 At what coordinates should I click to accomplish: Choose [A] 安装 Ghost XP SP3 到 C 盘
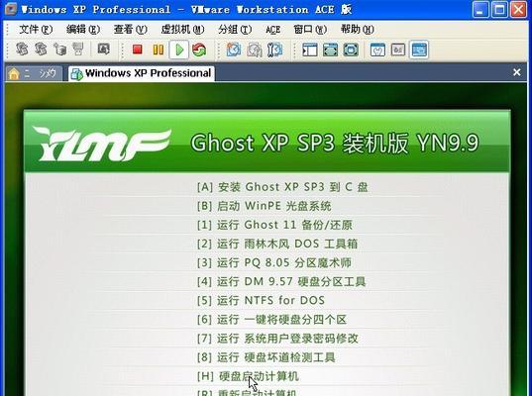[x=282, y=187]
